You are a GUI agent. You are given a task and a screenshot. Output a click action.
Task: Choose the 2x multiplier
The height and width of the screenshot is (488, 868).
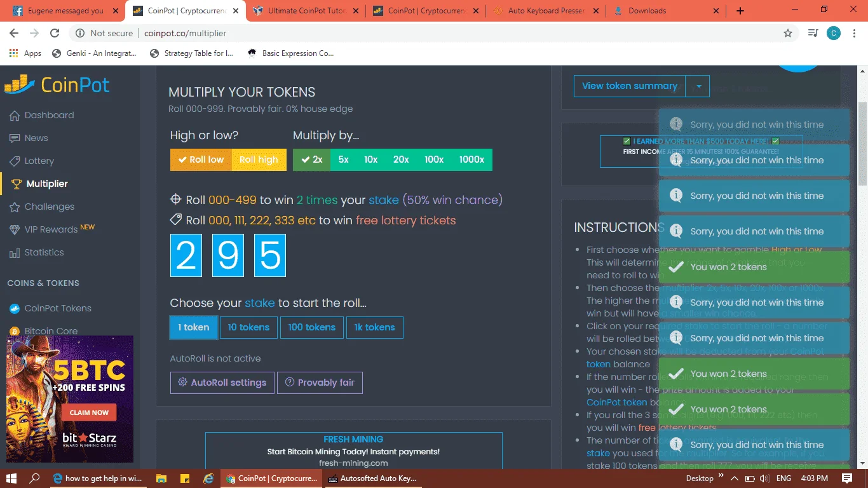311,159
